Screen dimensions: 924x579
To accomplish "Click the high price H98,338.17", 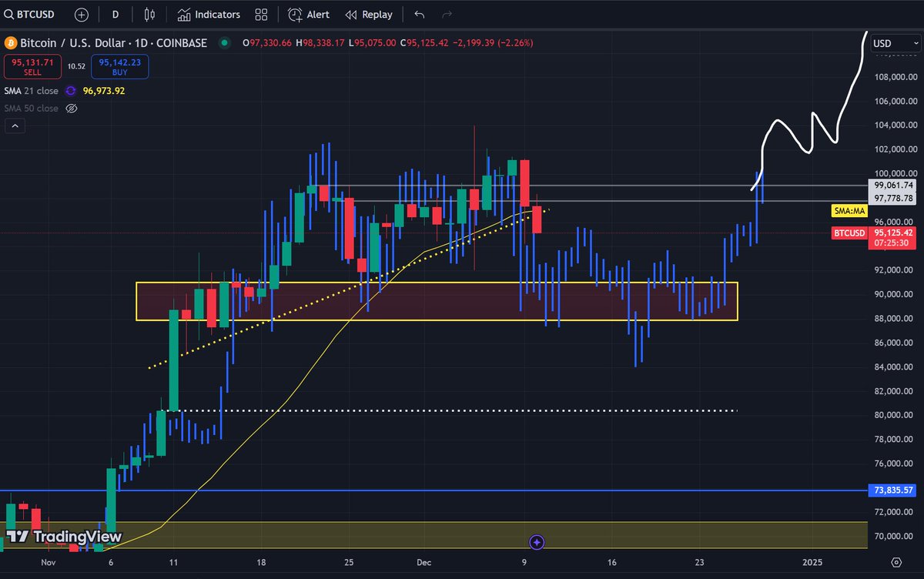I will [x=320, y=43].
